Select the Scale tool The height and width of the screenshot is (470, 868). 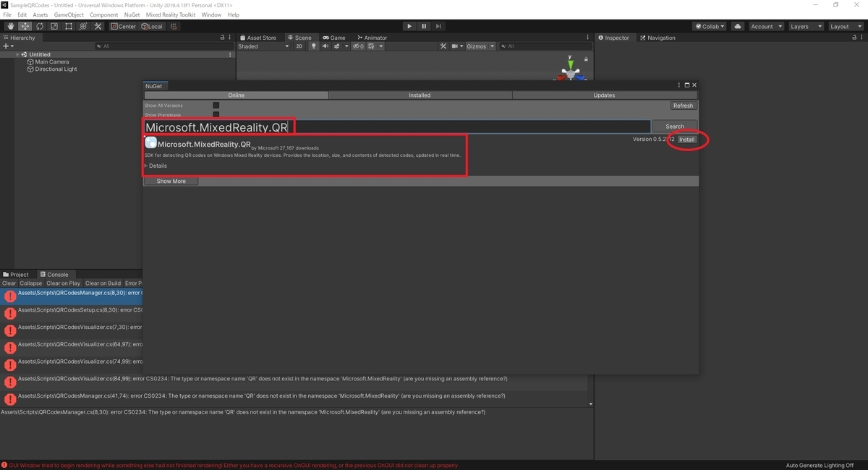(x=54, y=26)
